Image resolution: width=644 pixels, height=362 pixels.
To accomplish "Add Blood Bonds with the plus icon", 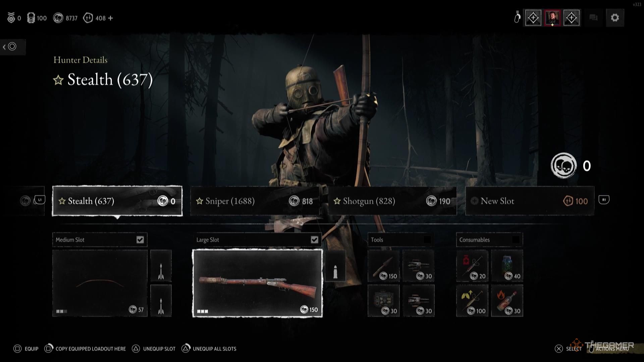I will coord(111,18).
